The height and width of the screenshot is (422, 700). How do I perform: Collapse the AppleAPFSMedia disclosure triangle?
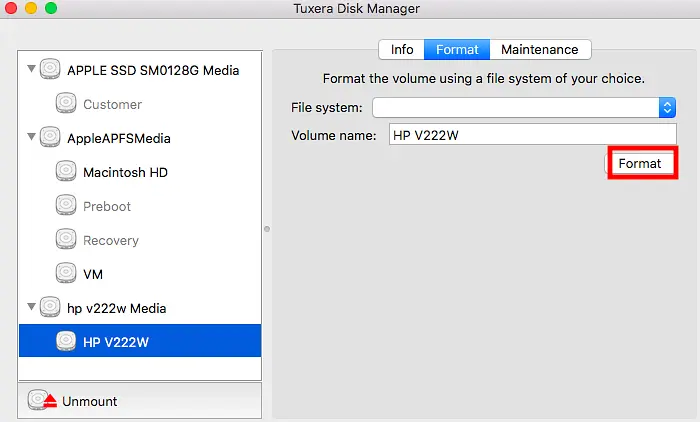(31, 137)
